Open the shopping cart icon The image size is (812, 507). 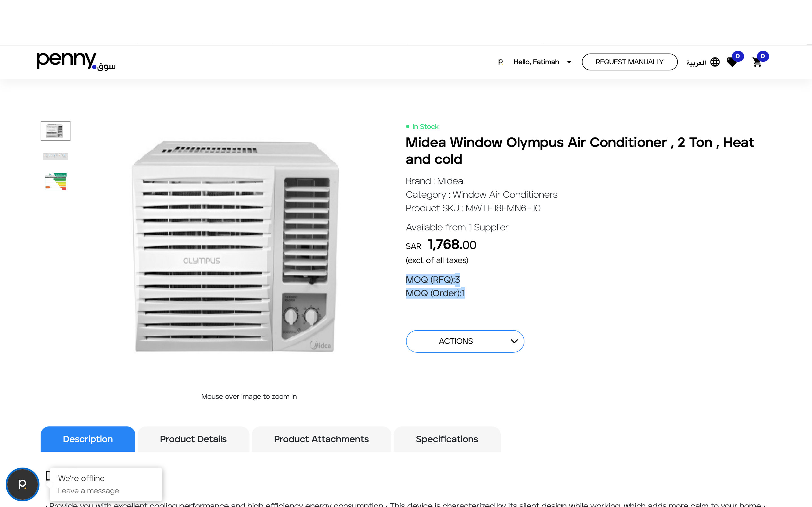pos(757,62)
